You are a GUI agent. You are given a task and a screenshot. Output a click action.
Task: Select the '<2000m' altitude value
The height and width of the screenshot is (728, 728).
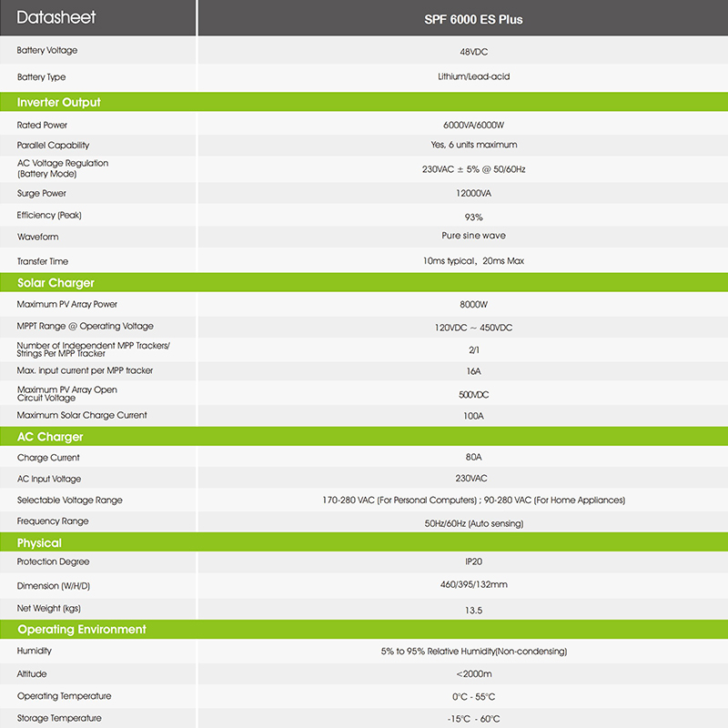(x=473, y=674)
